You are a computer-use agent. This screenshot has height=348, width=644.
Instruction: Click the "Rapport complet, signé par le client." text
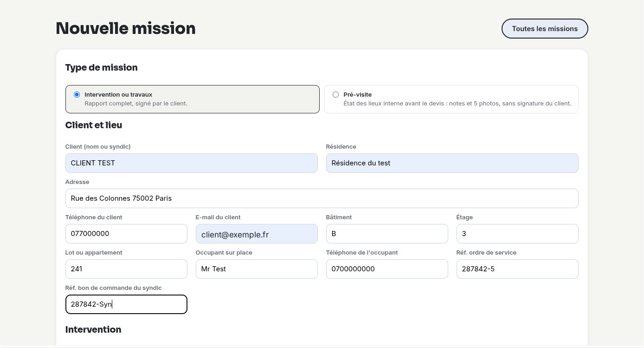(136, 104)
